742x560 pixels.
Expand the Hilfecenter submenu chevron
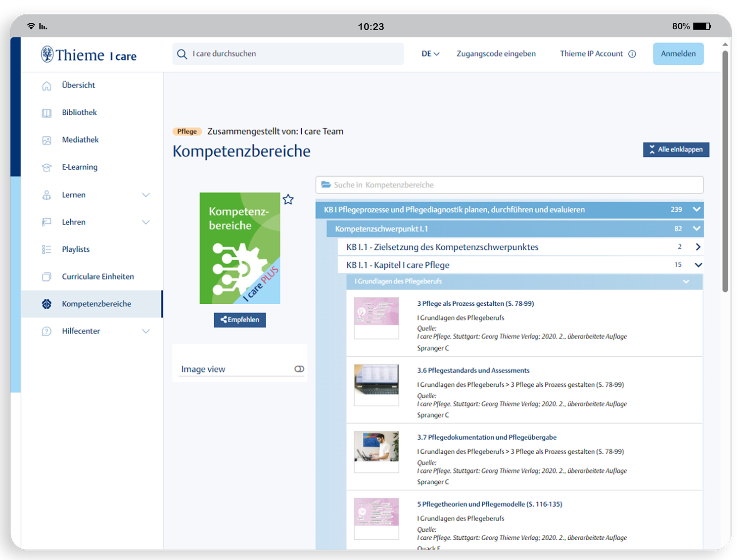tap(146, 331)
